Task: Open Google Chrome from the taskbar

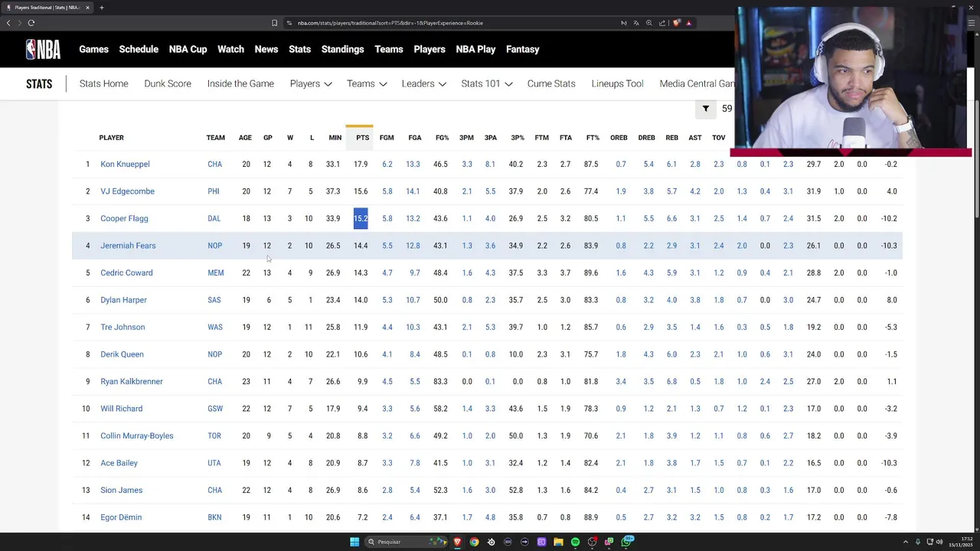Action: click(x=474, y=542)
